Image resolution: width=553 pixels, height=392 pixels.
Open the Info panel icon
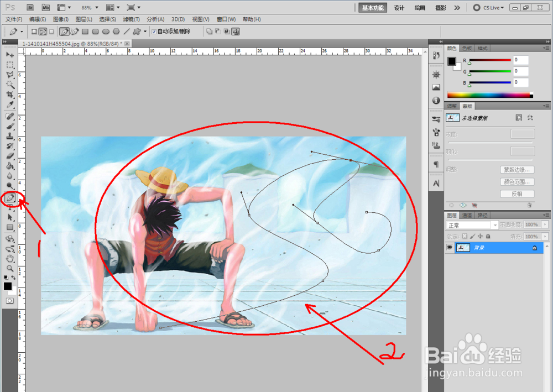point(436,101)
